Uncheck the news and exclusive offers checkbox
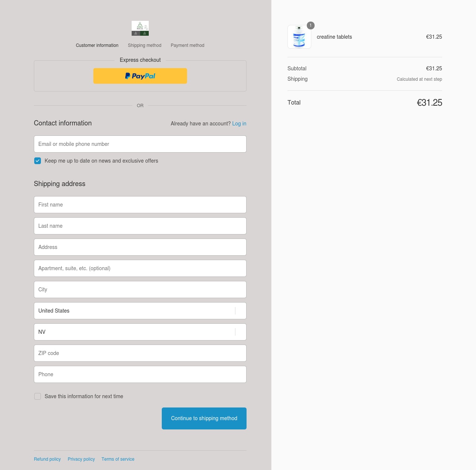The width and height of the screenshot is (476, 470). 38,161
